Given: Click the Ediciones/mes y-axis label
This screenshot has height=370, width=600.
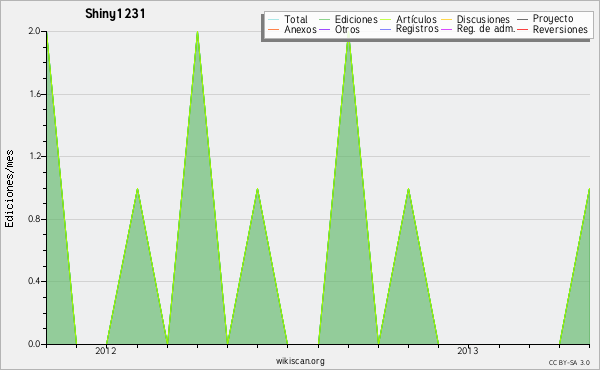Looking at the screenshot, I should (9, 189).
